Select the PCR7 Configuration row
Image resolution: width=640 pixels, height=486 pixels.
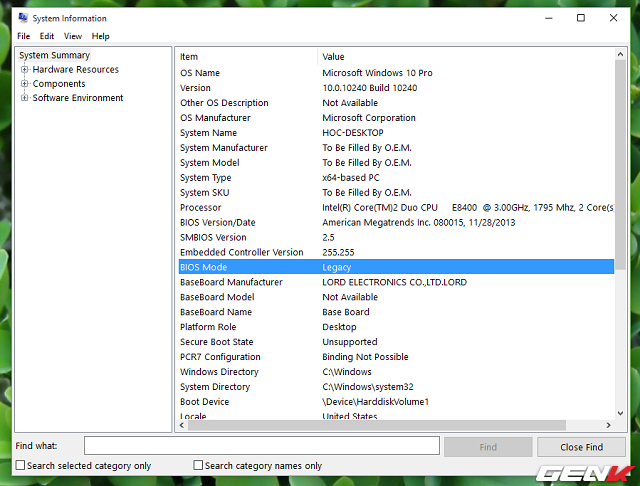click(396, 357)
